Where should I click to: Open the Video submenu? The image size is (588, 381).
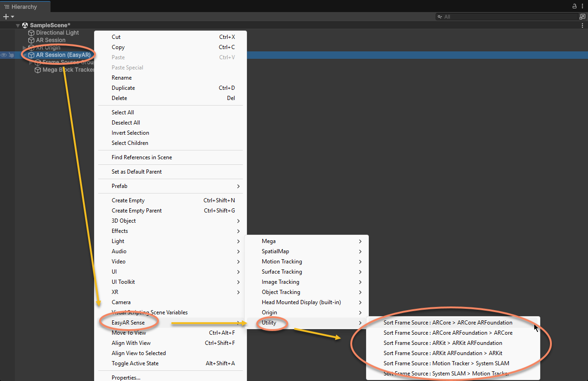click(x=171, y=262)
